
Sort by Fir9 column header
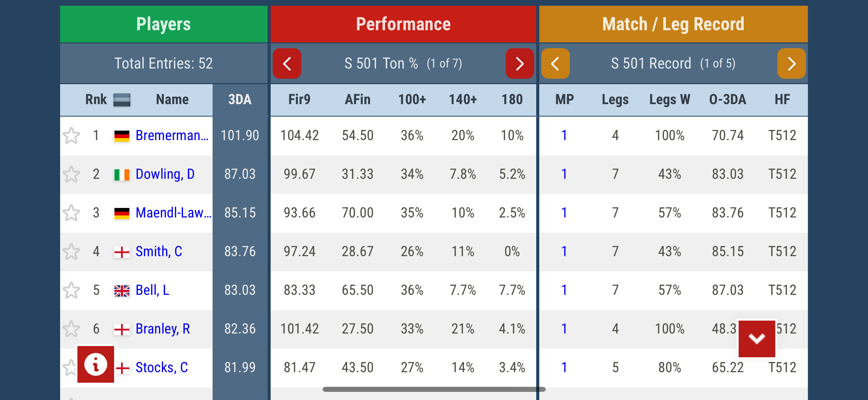coord(299,100)
